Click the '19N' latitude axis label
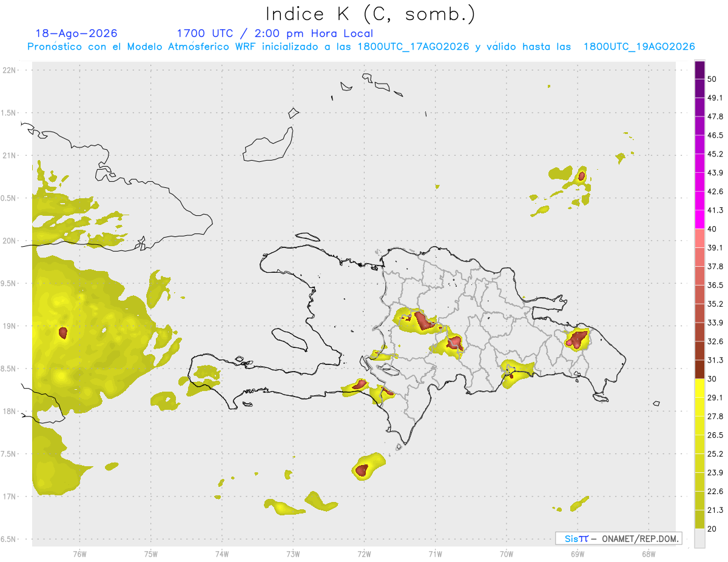 pyautogui.click(x=10, y=326)
